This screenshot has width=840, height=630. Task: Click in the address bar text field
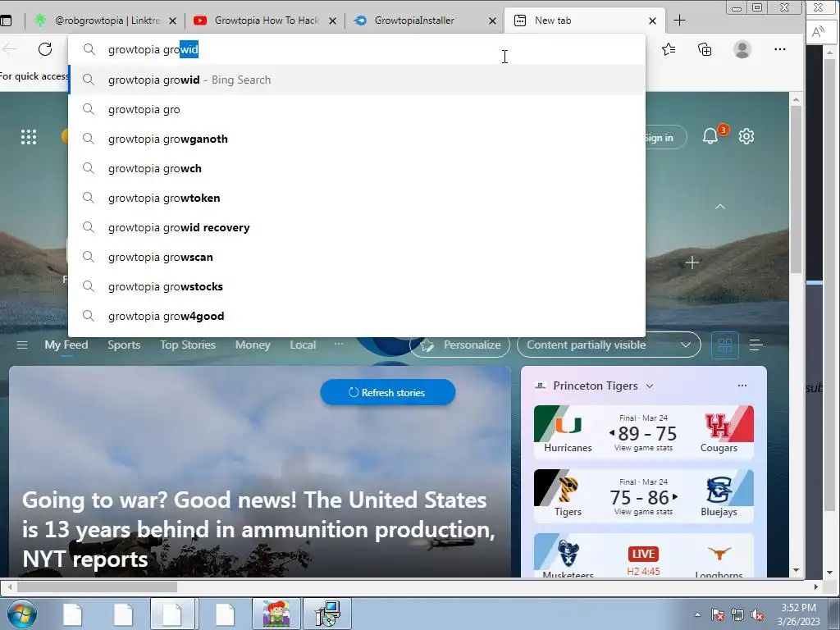click(x=357, y=49)
